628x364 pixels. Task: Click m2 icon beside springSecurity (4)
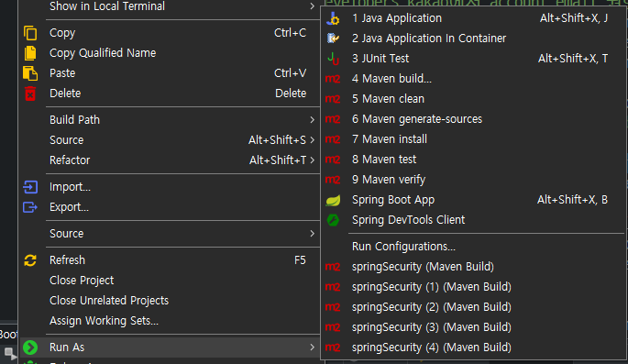333,347
